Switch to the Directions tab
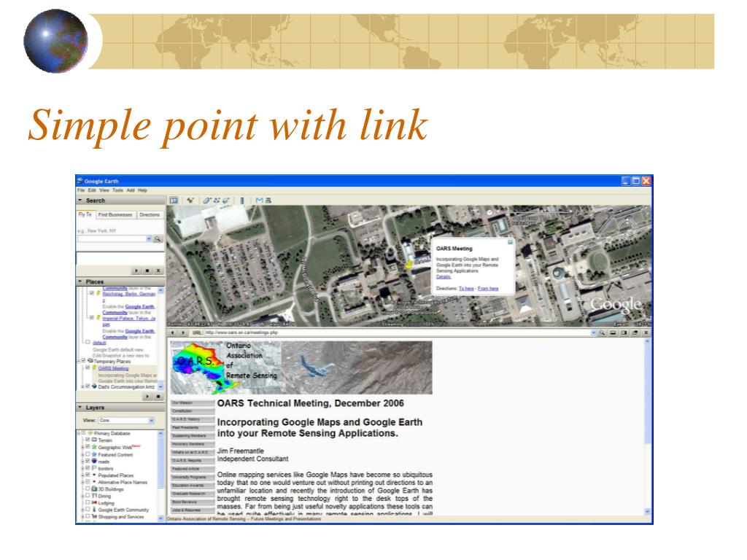The image size is (747, 560). click(x=150, y=215)
